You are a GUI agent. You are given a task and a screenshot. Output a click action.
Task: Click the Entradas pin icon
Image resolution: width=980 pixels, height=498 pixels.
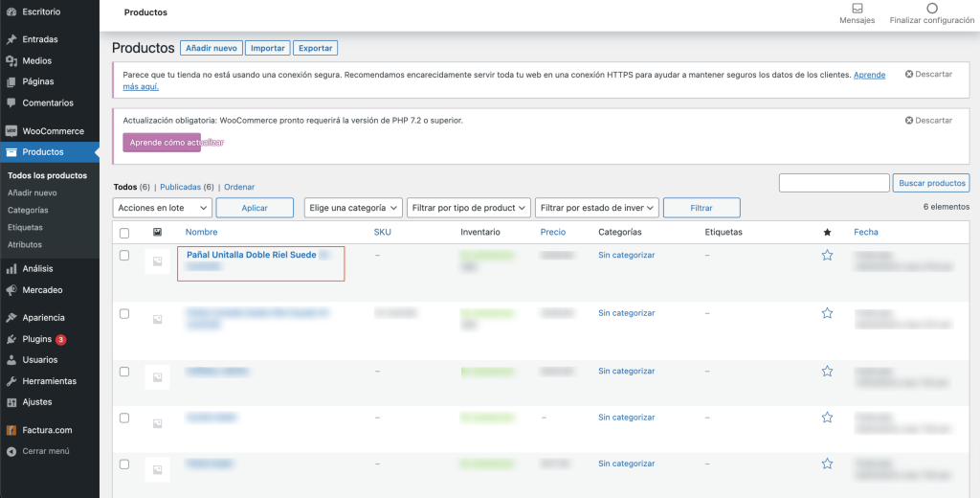(11, 39)
